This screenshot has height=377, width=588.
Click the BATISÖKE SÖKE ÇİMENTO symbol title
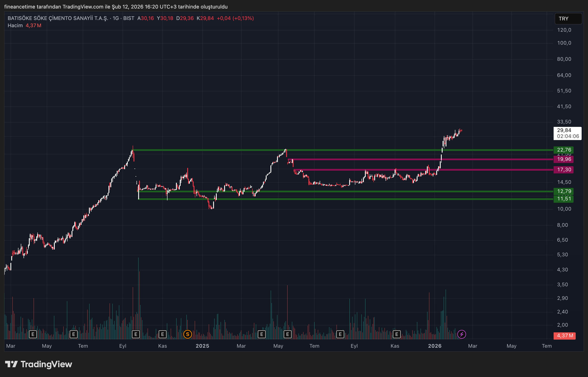pos(58,18)
